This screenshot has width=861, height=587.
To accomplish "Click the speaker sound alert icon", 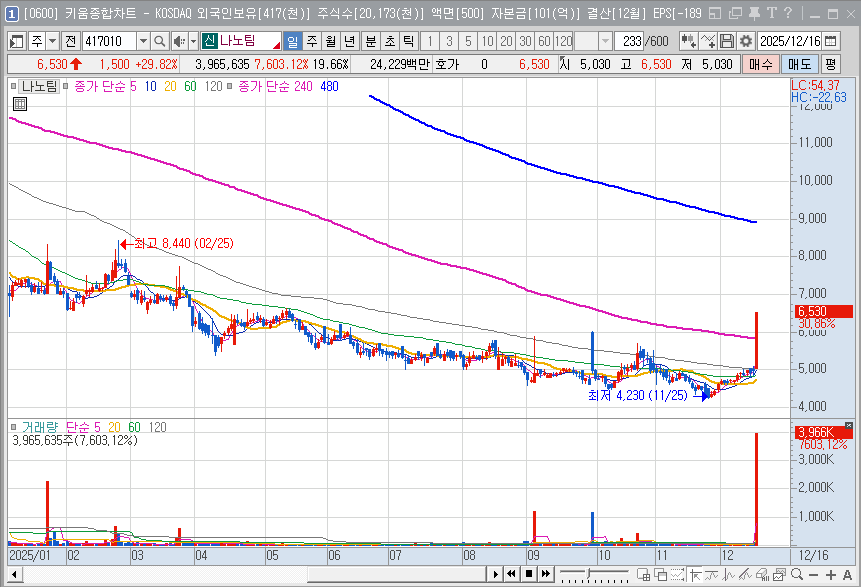I will 179,41.
